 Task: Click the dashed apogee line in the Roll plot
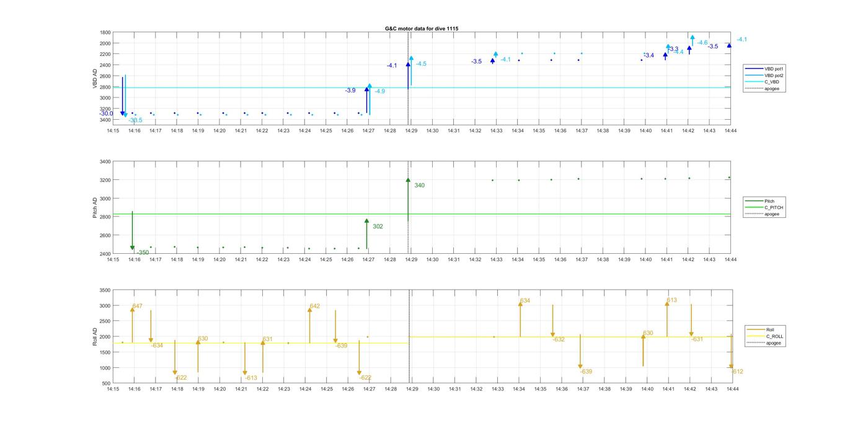(409, 336)
